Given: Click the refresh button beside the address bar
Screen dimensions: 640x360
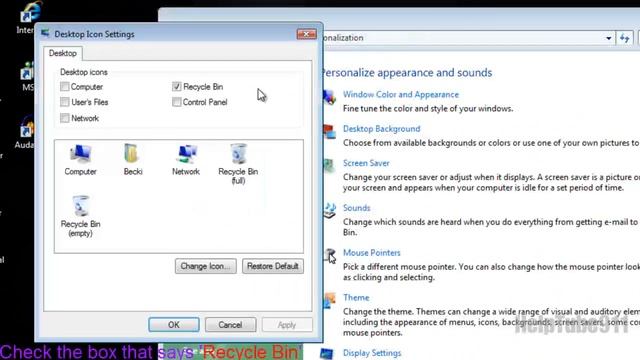Looking at the screenshot, I should [624, 38].
